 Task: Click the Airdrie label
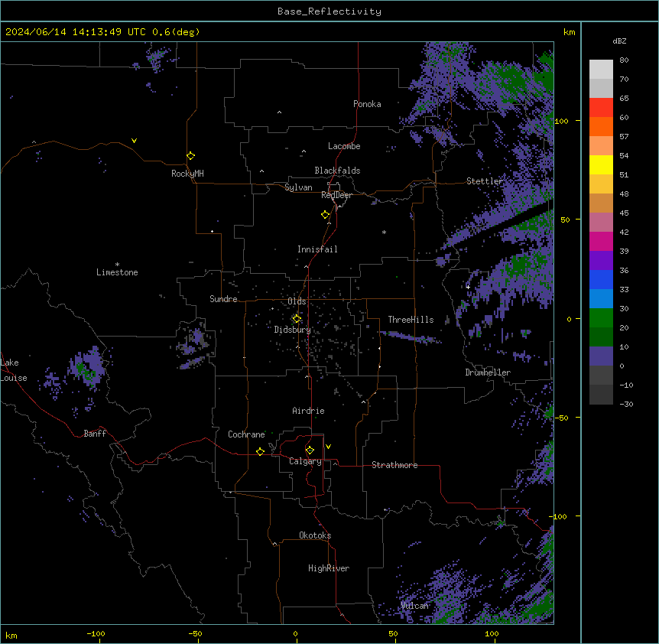click(309, 411)
